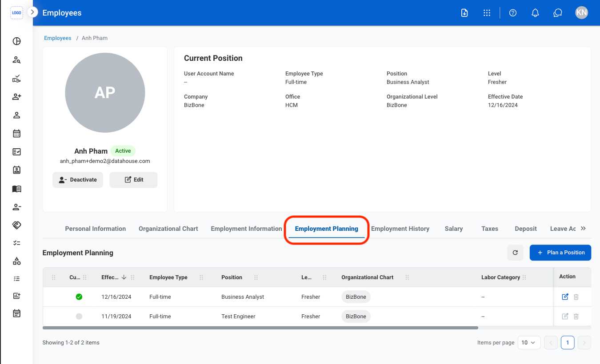
Task: Switch to the Employment History tab
Action: pyautogui.click(x=400, y=229)
